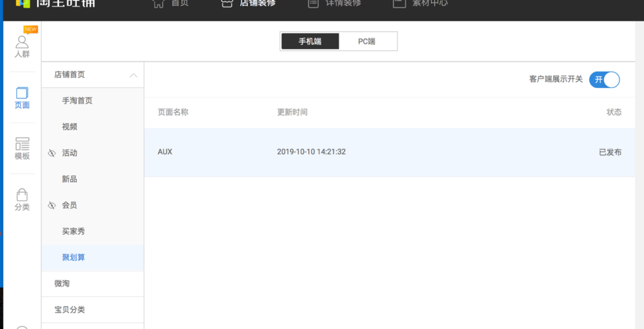Image resolution: width=644 pixels, height=329 pixels.
Task: Select 新品 in the left menu
Action: click(70, 179)
